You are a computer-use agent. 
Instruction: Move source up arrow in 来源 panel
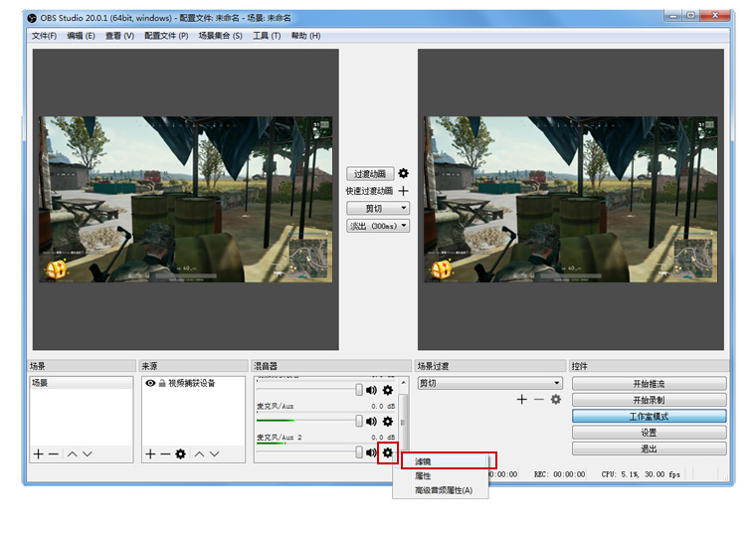pyautogui.click(x=200, y=454)
